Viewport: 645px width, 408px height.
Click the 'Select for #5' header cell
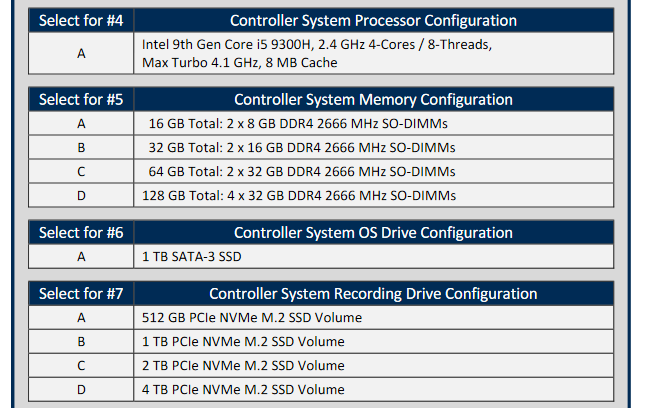click(81, 99)
